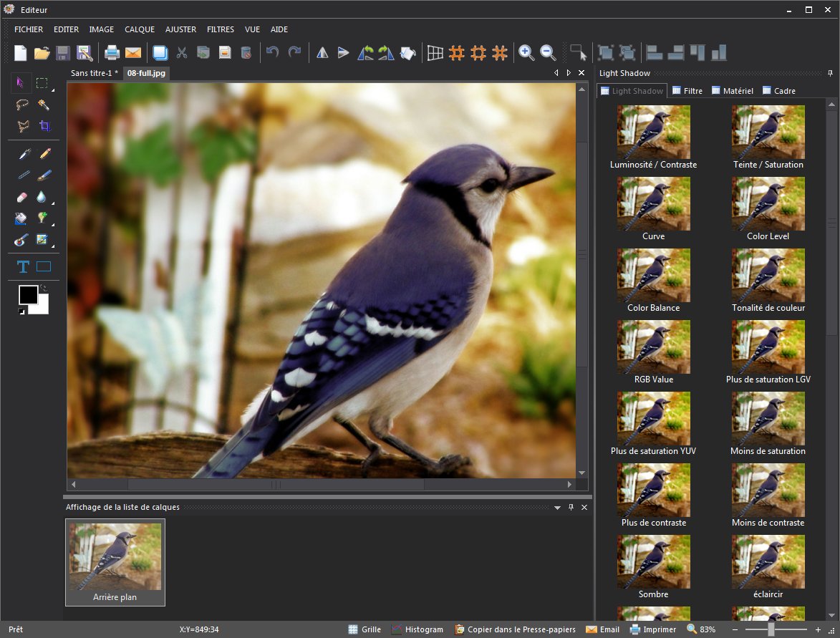Viewport: 840px width, 638px height.
Task: Click the left arrow beside the document tabs
Action: click(x=556, y=73)
